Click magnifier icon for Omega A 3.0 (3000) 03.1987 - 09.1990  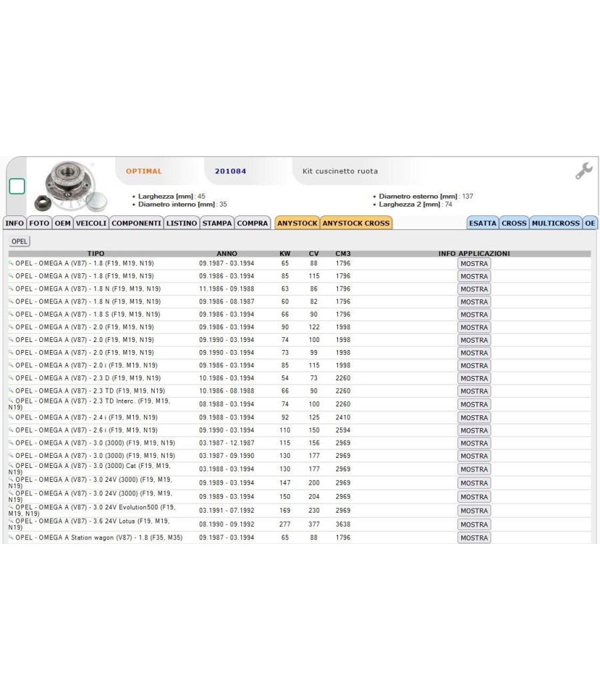point(11,455)
